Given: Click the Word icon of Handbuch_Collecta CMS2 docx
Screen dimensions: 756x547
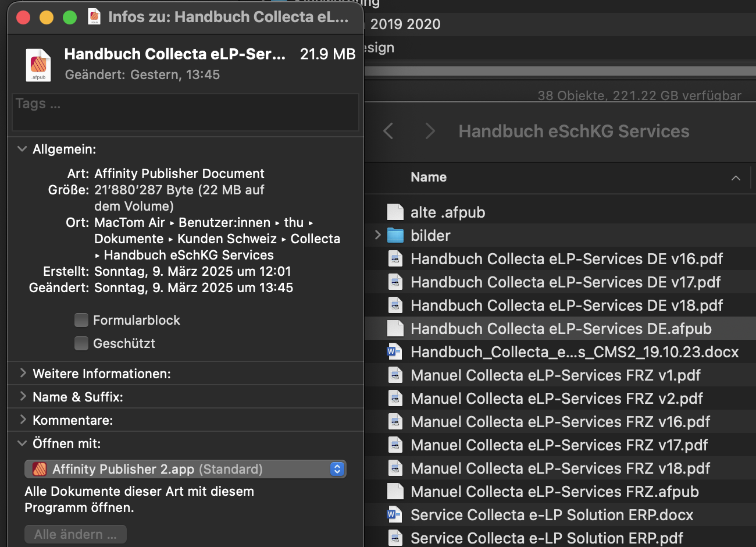Looking at the screenshot, I should pos(395,352).
